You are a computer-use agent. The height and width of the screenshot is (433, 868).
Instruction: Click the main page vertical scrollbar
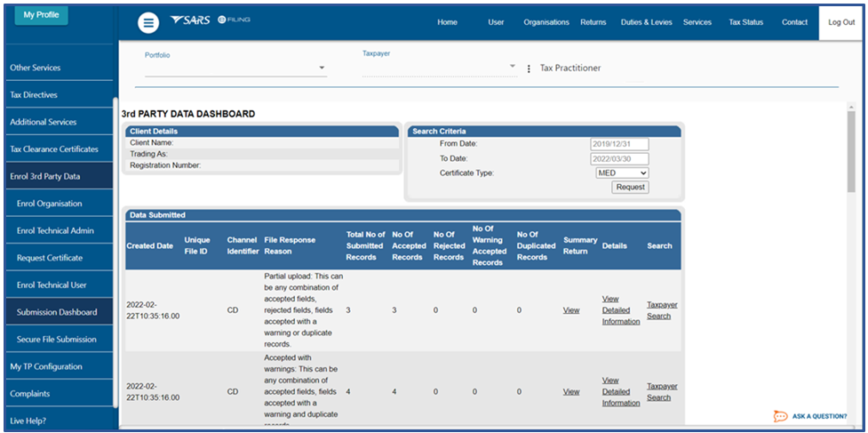(851, 152)
